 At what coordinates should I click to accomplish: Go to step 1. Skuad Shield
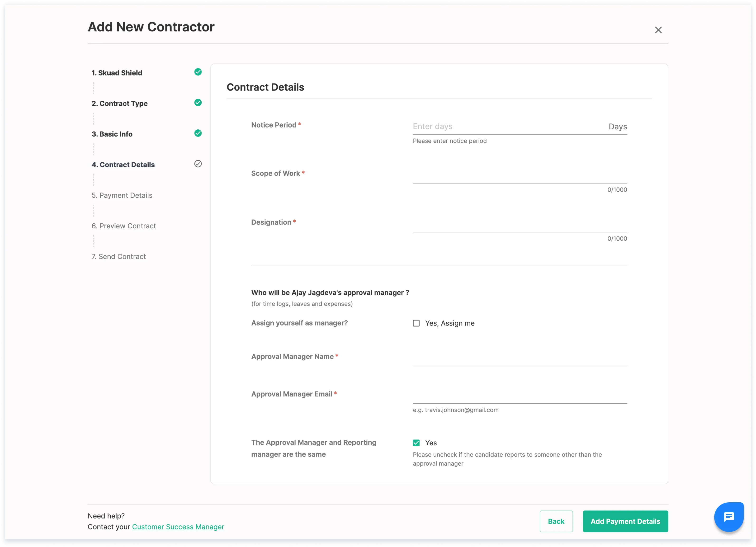click(x=117, y=73)
